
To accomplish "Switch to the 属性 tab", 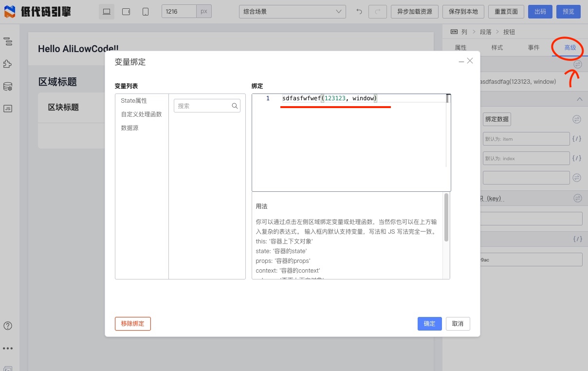I will pyautogui.click(x=460, y=47).
